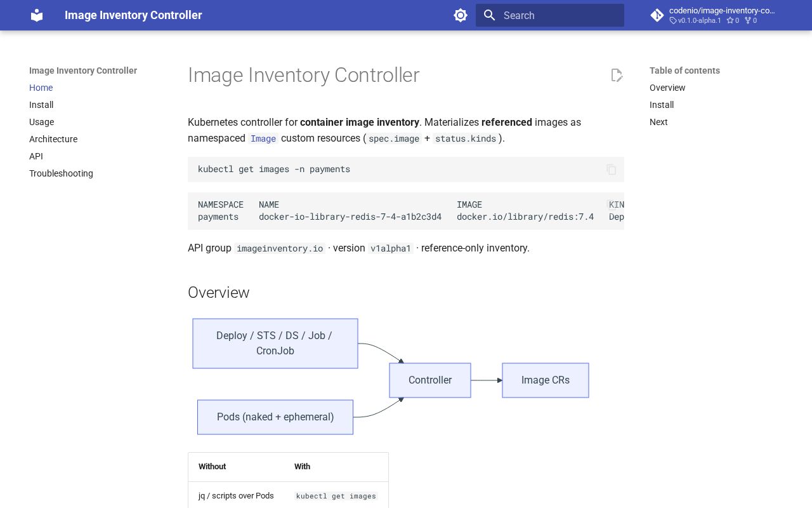Click the Image CRs diagram node
Image resolution: width=812 pixels, height=508 pixels.
tap(546, 380)
